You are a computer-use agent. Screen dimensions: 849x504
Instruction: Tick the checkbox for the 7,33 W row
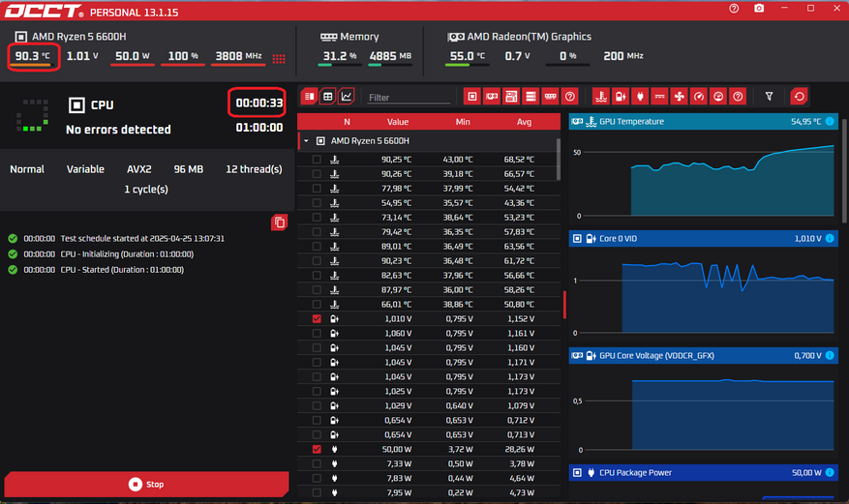pyautogui.click(x=317, y=463)
